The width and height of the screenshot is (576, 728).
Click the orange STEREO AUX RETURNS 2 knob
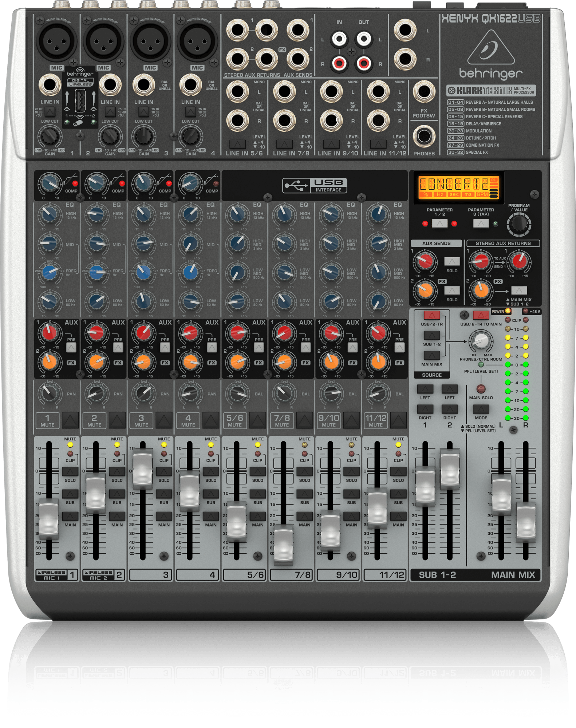click(x=481, y=290)
